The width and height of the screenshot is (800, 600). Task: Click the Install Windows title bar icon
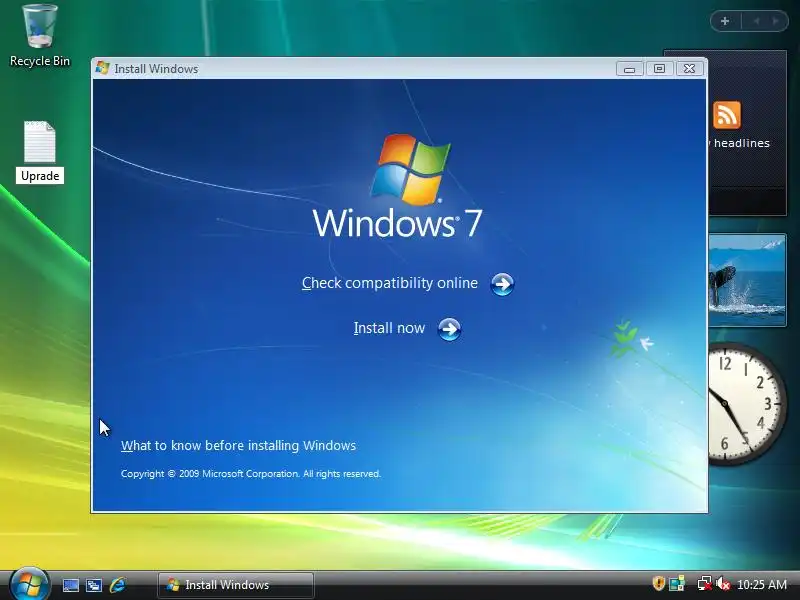[x=103, y=68]
